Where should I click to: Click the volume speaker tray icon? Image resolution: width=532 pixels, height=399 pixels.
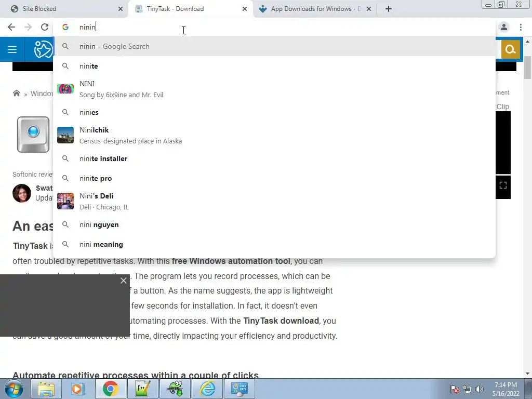479,389
